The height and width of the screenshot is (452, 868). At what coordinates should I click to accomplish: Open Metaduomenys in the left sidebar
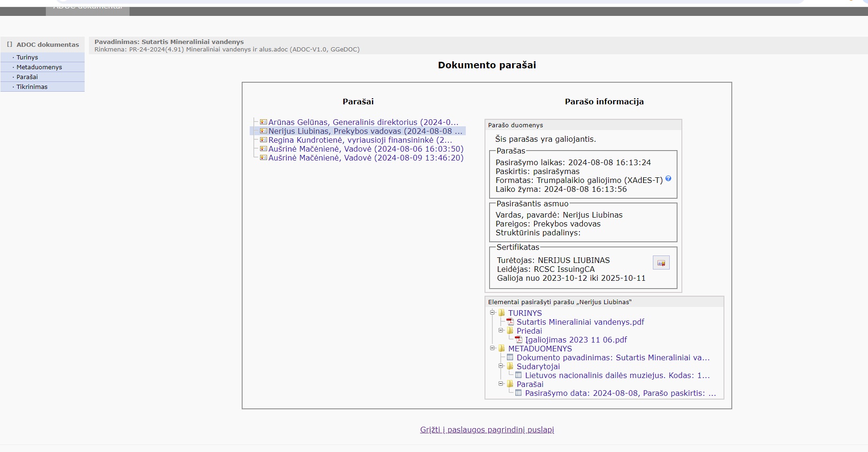click(39, 67)
